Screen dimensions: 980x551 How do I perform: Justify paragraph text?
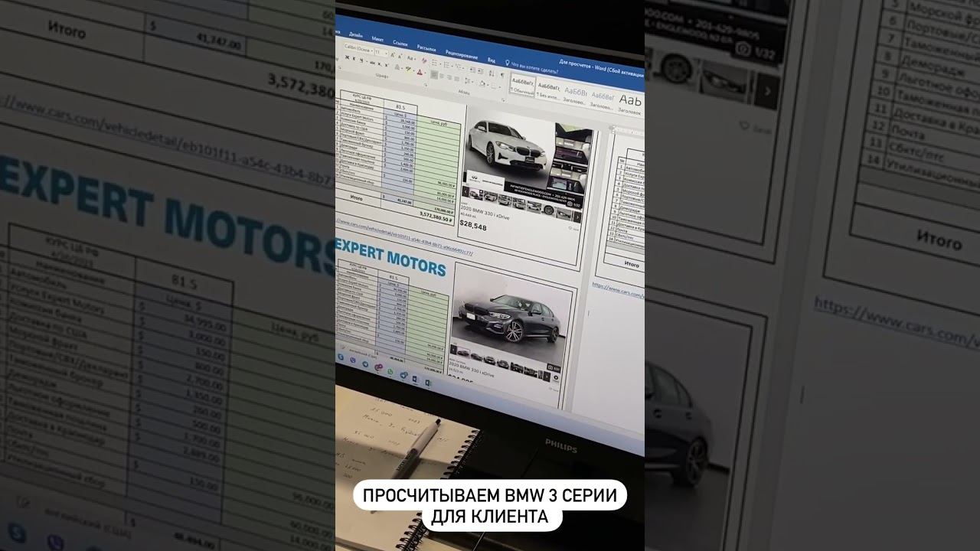tap(457, 79)
